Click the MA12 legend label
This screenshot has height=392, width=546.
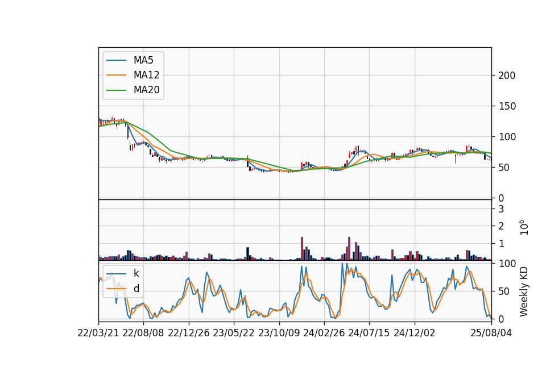tap(146, 75)
